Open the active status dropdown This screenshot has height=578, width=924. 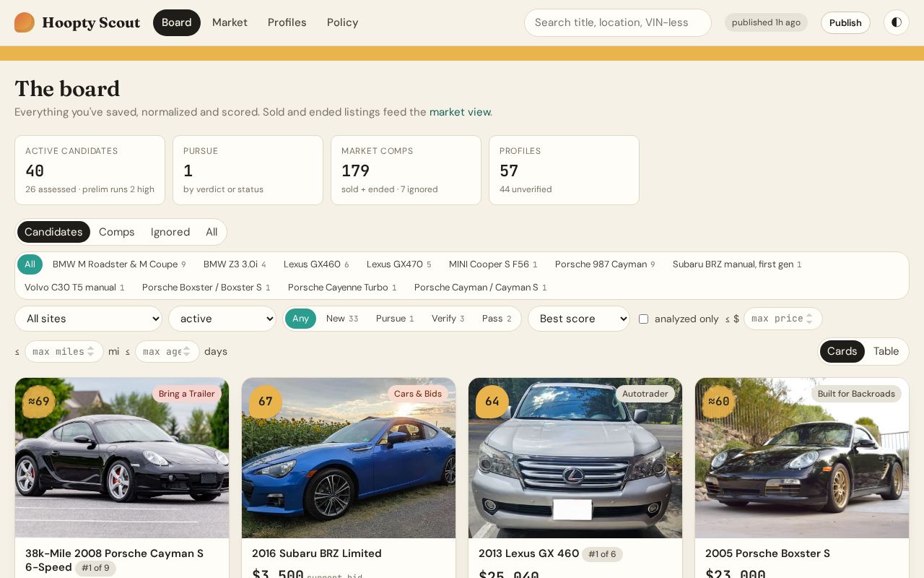(222, 319)
